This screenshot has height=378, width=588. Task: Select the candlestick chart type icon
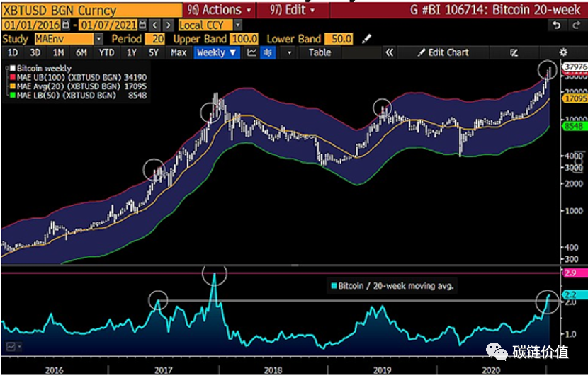pos(268,52)
